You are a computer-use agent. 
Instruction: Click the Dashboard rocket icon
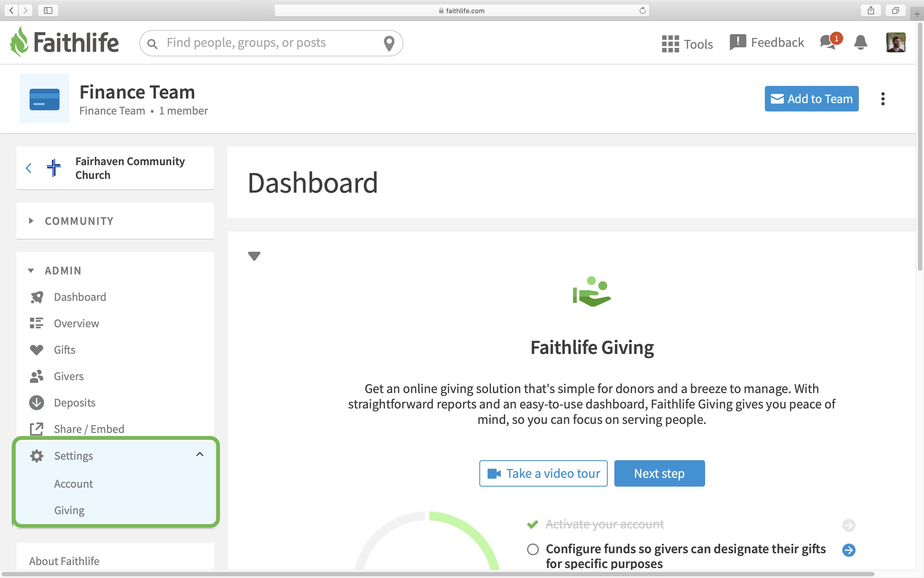click(x=37, y=297)
